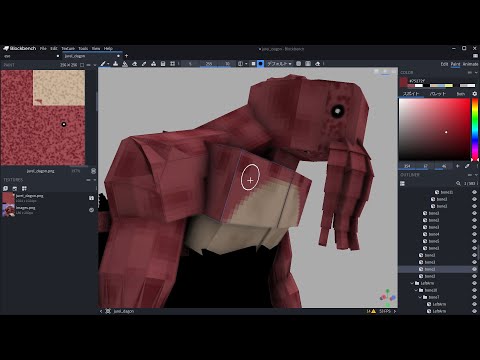Click the warning icon in status bar
This screenshot has width=480, height=360.
click(373, 311)
